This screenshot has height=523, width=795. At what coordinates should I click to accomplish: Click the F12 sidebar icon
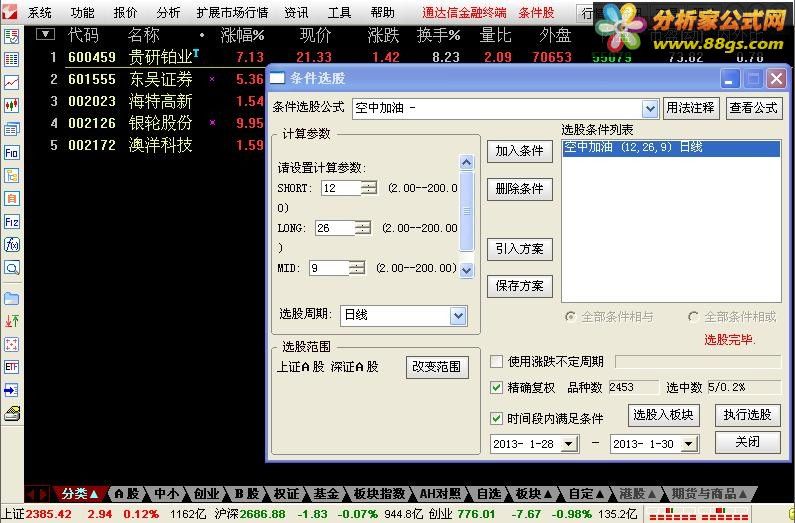12,221
